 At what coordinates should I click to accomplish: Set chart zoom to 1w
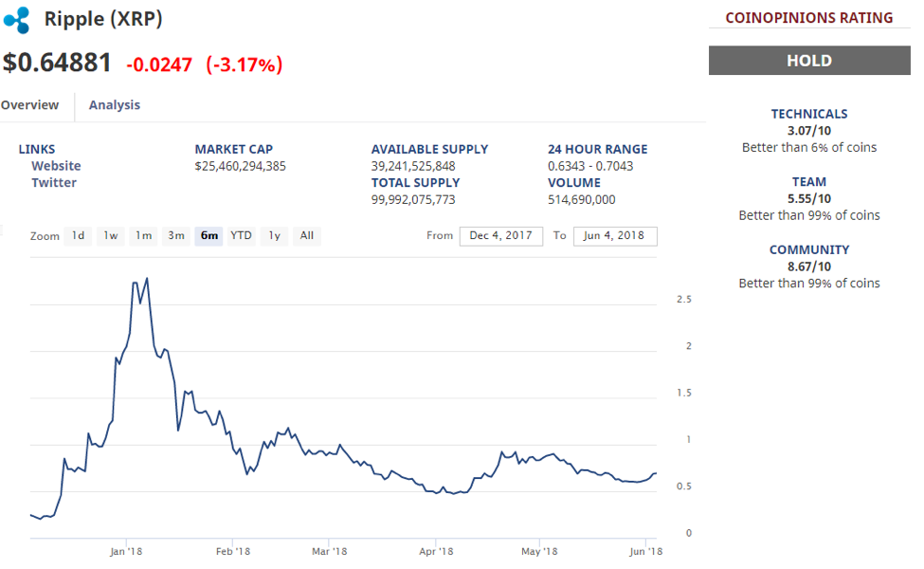point(111,236)
